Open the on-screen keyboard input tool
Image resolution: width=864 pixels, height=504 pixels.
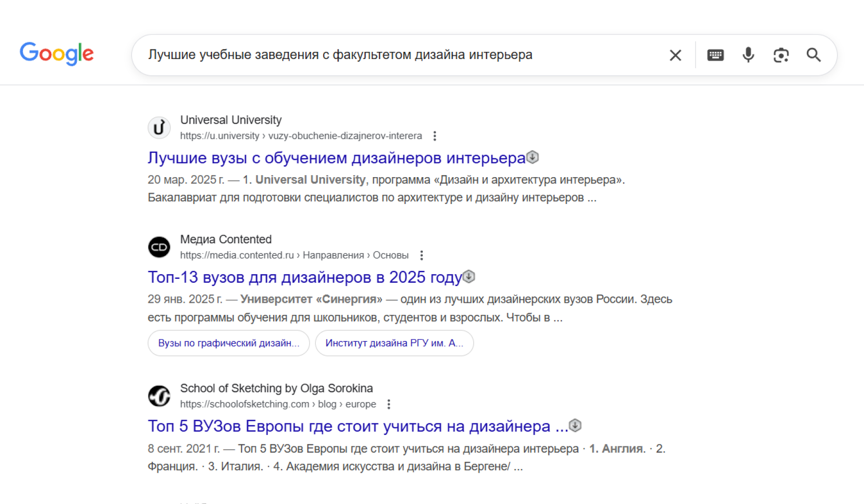coord(715,55)
